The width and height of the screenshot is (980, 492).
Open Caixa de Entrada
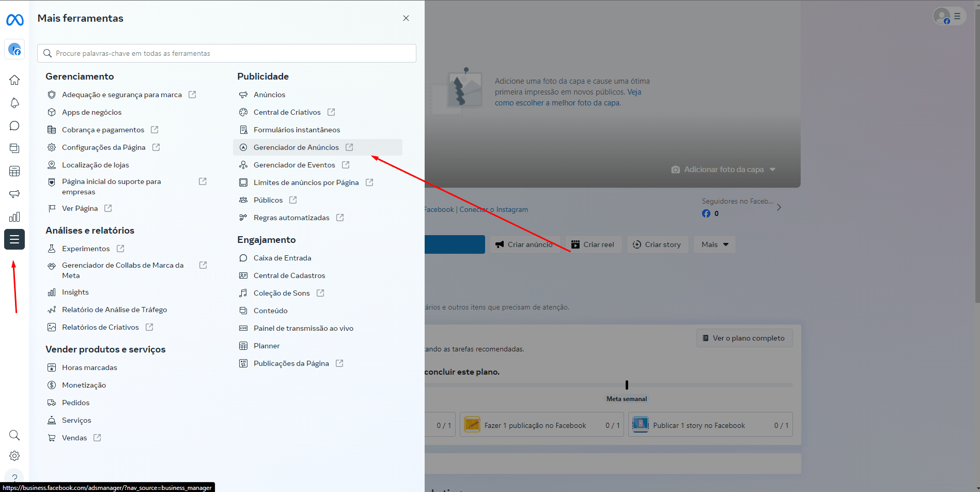coord(283,258)
